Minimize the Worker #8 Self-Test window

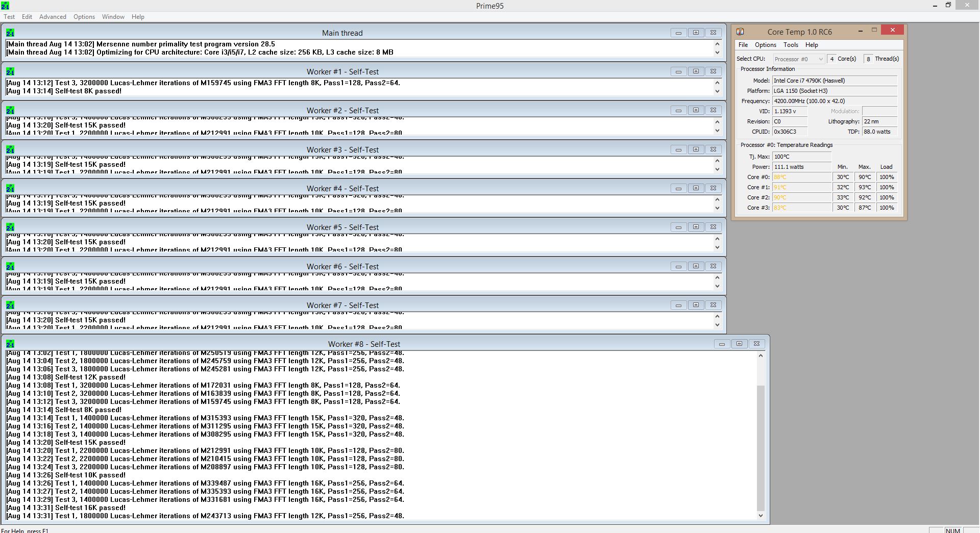click(x=722, y=344)
